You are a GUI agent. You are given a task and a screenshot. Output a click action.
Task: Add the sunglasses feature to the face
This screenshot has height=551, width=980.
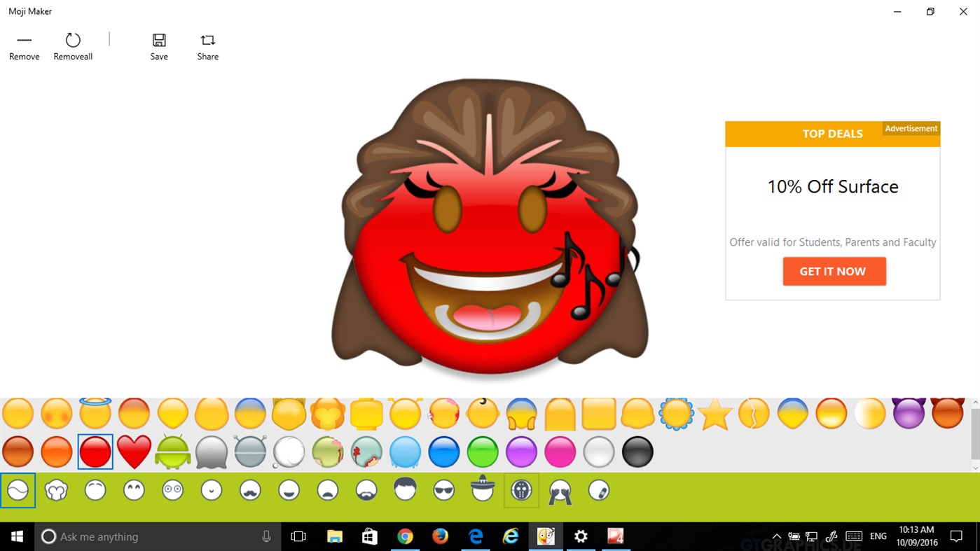[443, 490]
